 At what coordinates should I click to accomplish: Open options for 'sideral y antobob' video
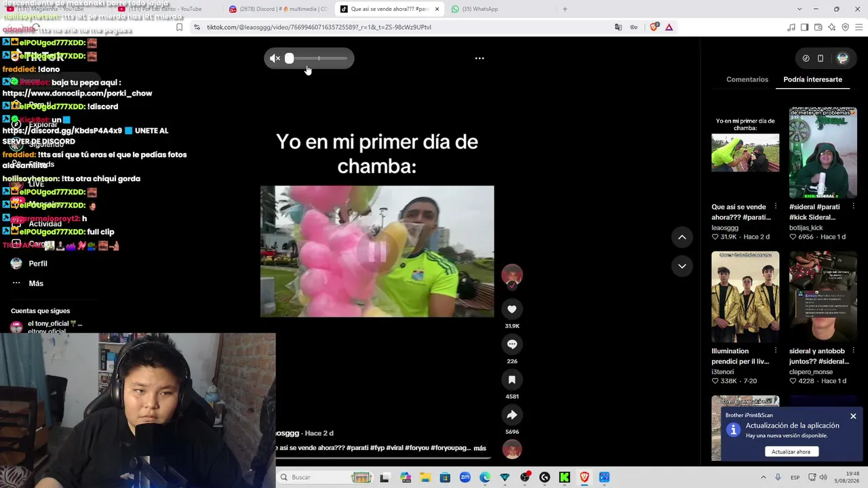[854, 351]
